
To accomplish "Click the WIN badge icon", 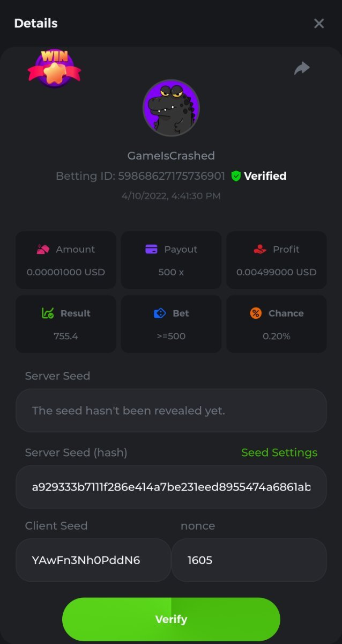I will pos(54,68).
